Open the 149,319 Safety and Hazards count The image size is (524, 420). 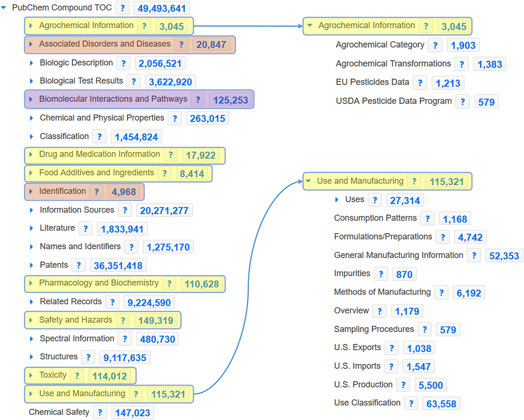[x=156, y=320]
